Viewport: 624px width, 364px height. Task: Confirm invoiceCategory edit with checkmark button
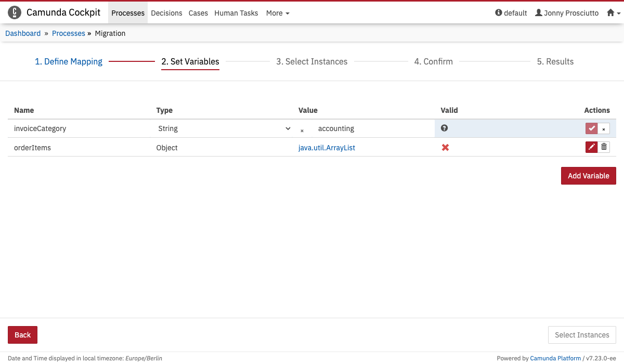(591, 128)
